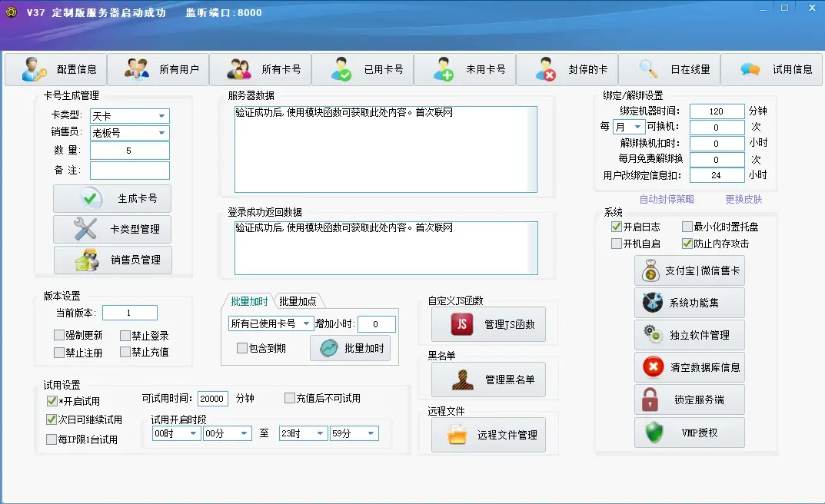Click the 未用卡号 green plus user icon
The width and height of the screenshot is (825, 504).
(x=444, y=69)
